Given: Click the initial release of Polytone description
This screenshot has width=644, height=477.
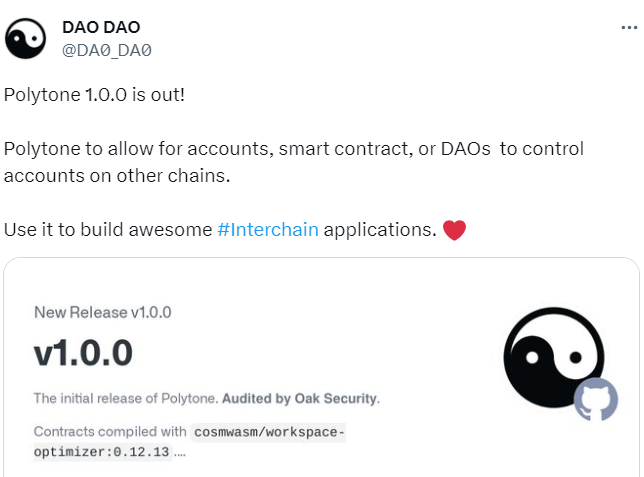Looking at the screenshot, I should point(125,398).
